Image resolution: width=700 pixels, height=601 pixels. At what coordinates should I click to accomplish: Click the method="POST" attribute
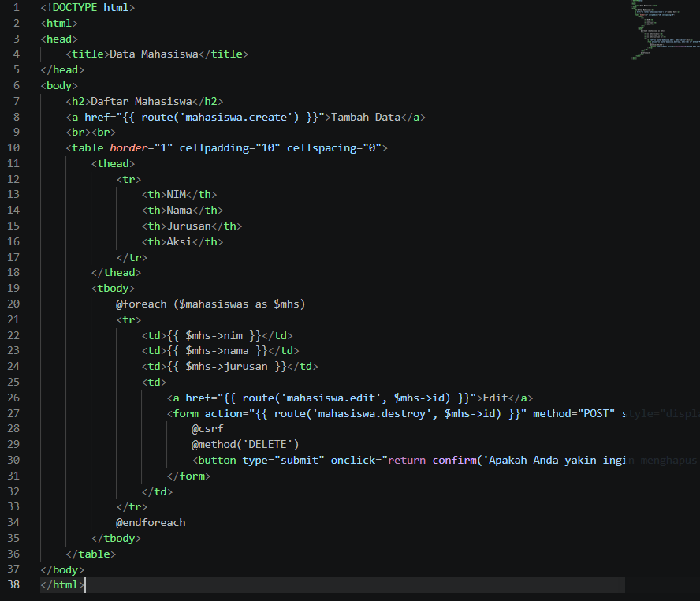[574, 413]
